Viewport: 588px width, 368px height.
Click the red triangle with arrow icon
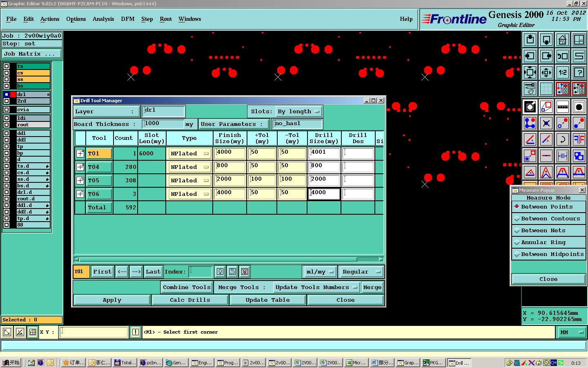click(530, 172)
